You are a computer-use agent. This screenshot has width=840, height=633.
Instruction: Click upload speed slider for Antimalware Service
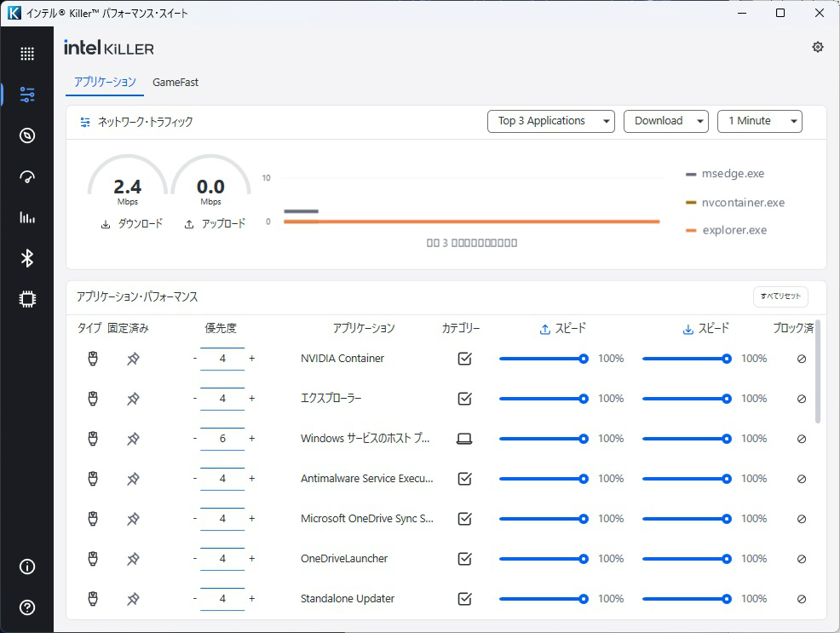[x=544, y=479]
